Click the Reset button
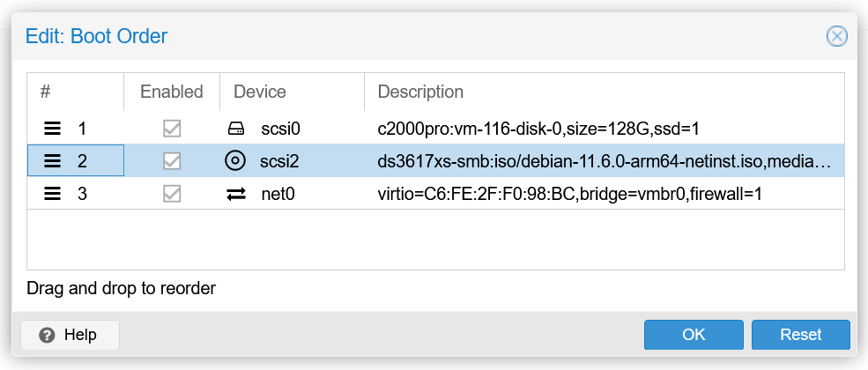The image size is (868, 370). tap(800, 335)
